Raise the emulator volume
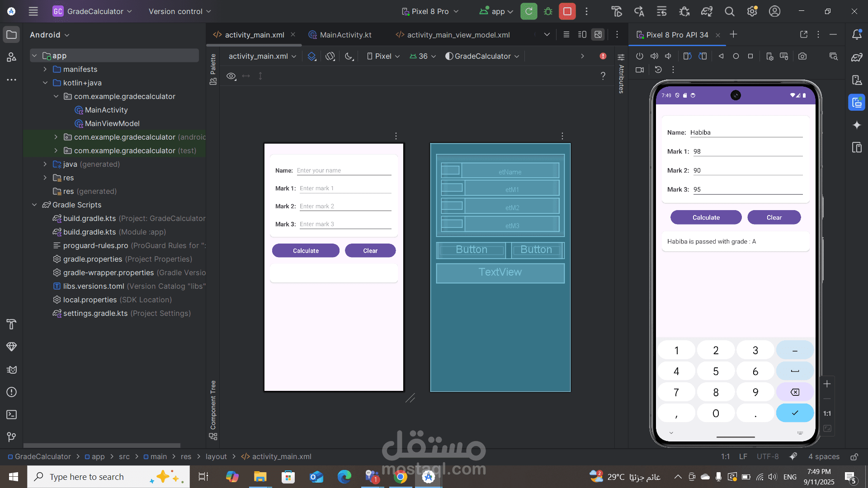The height and width of the screenshot is (488, 868). point(654,56)
